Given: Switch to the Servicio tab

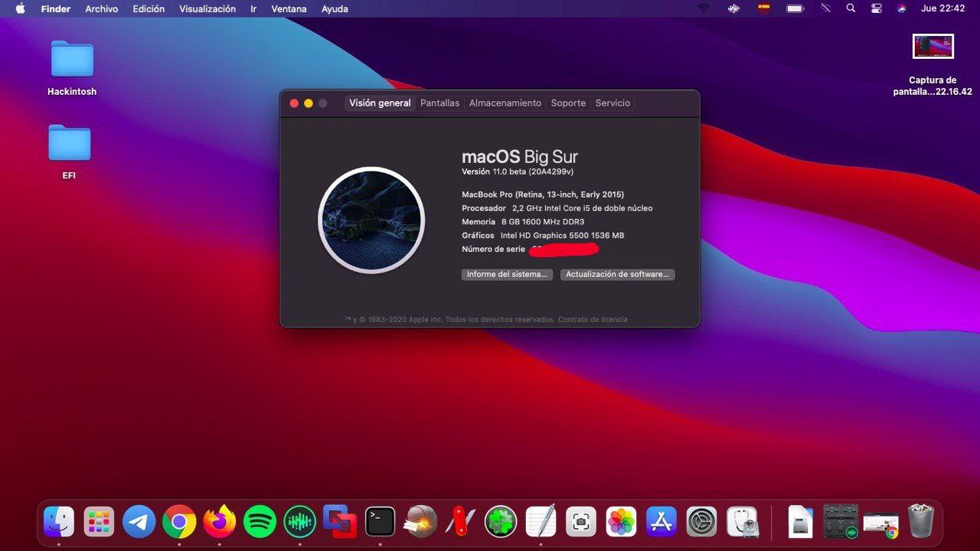Looking at the screenshot, I should tap(612, 103).
